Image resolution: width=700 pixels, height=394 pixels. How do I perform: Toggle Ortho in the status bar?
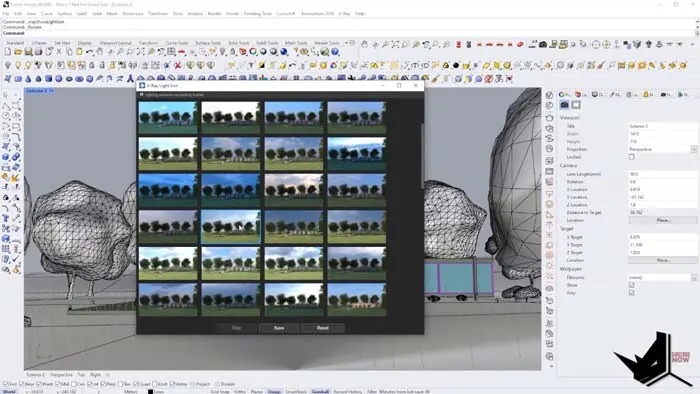(240, 392)
